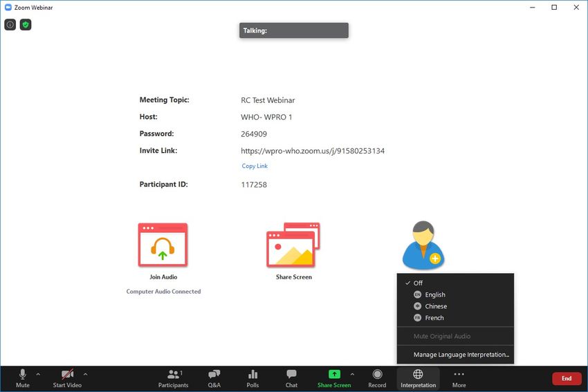Click the password value 264909

pyautogui.click(x=254, y=134)
